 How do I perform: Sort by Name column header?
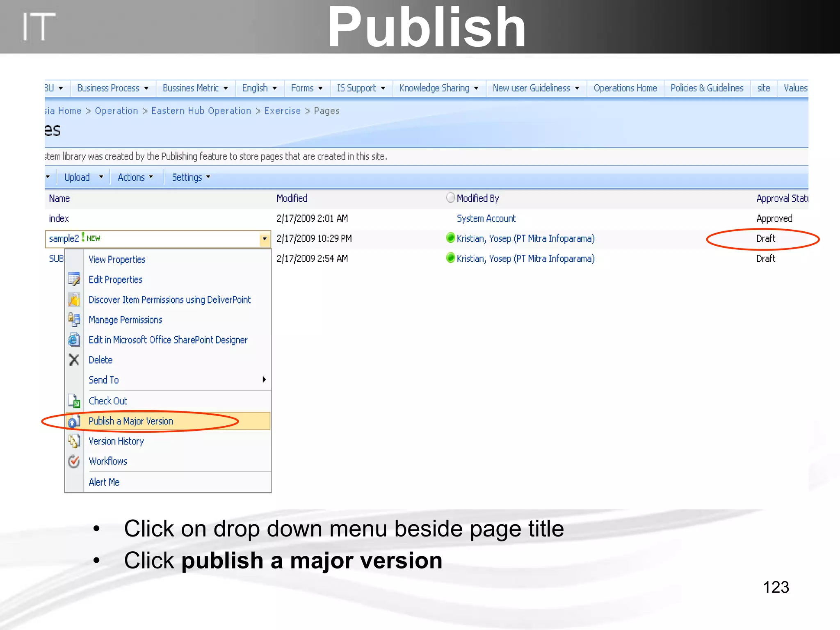coord(59,199)
